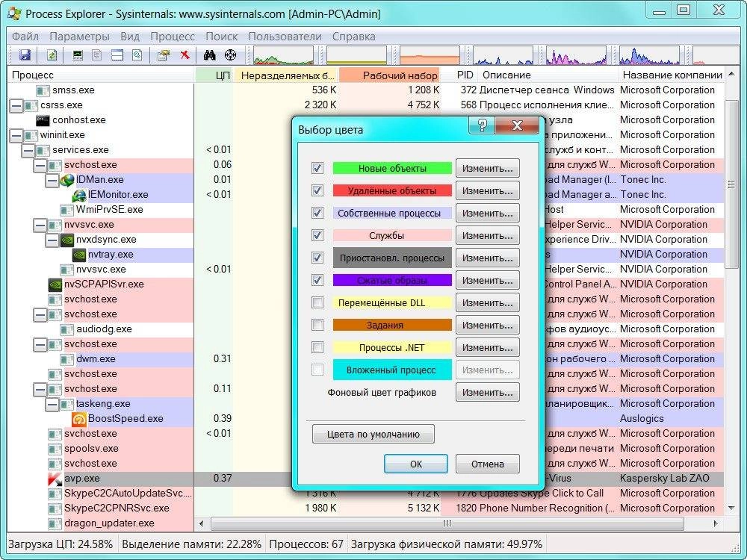Click the orange Задания color swatch

pyautogui.click(x=392, y=325)
